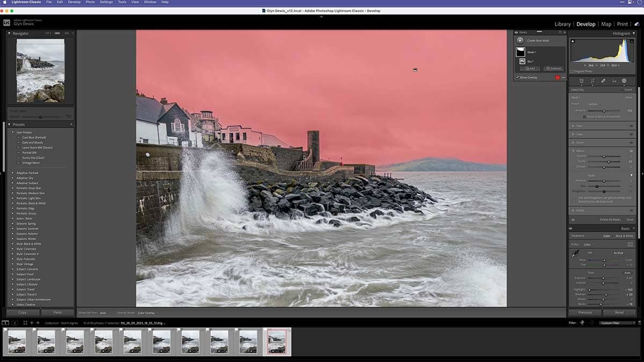Adjust the Clarity slider handle
The image size is (644, 362).
608,161
